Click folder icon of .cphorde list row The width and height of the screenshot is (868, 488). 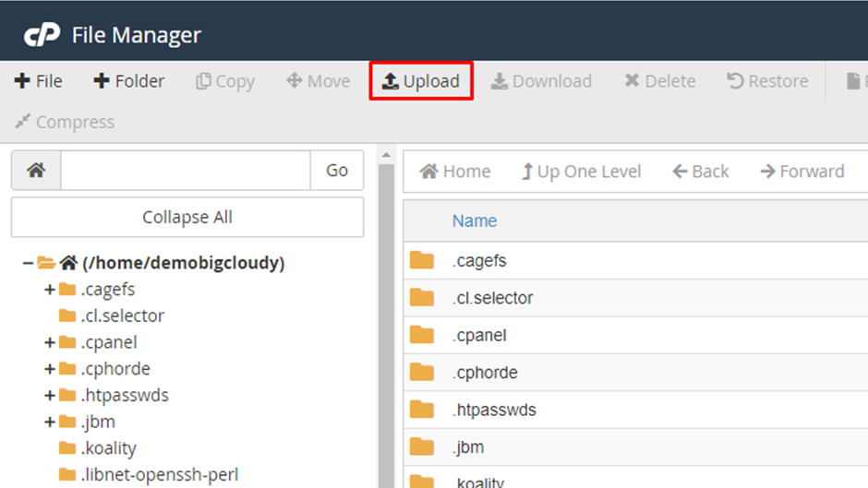pos(422,372)
